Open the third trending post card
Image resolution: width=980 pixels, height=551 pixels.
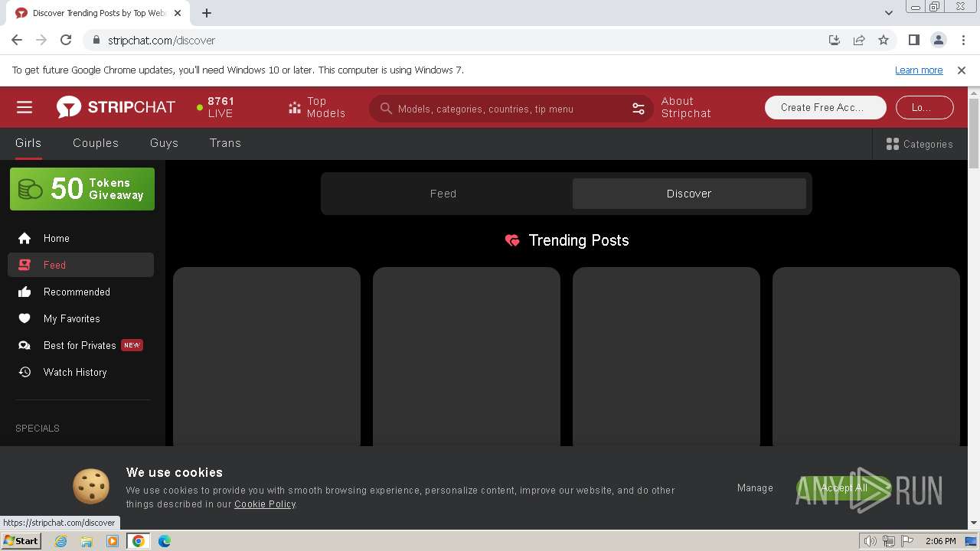tap(666, 357)
